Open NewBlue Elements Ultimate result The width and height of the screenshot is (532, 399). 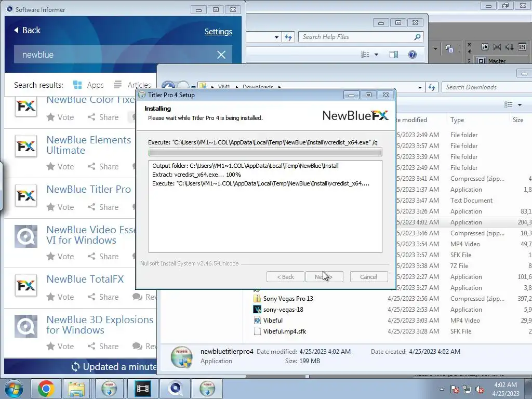point(88,145)
